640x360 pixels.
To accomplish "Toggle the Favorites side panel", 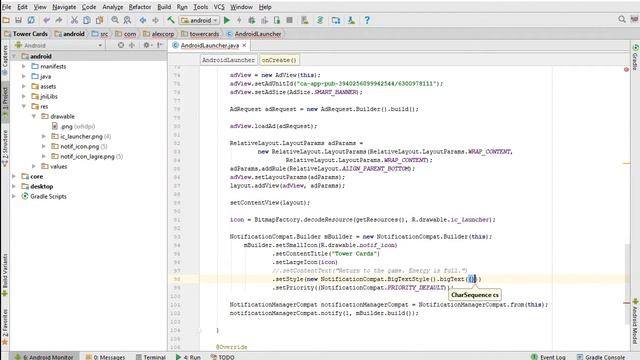I will pos(5,327).
